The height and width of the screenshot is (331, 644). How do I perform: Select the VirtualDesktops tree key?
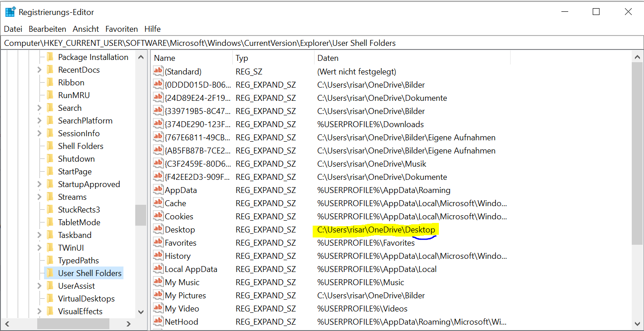tap(86, 299)
